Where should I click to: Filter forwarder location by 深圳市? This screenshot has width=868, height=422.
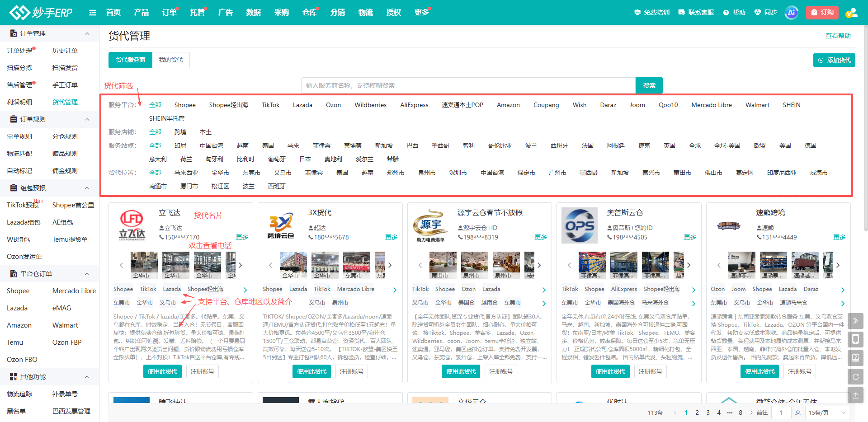tap(458, 173)
